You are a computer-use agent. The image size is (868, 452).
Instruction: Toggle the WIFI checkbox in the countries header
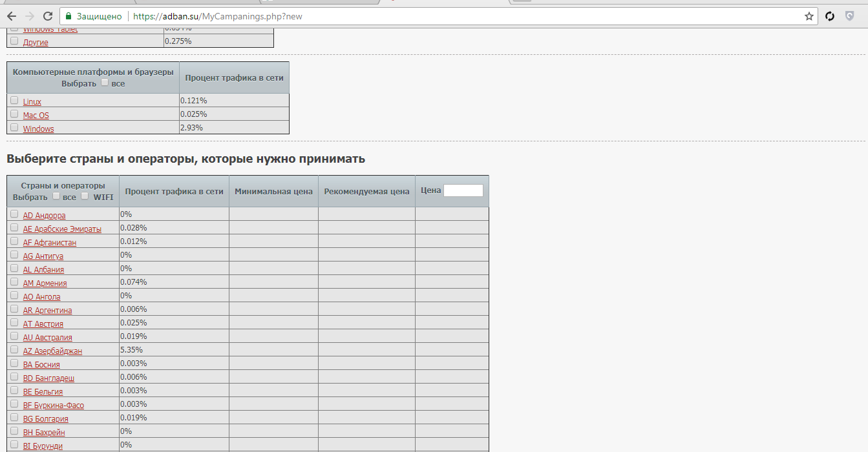point(85,196)
